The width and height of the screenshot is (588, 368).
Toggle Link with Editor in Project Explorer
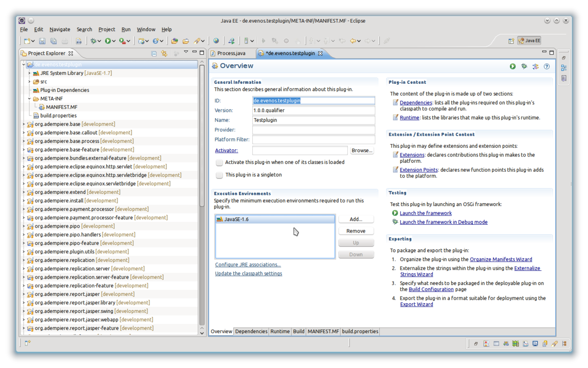pyautogui.click(x=164, y=53)
